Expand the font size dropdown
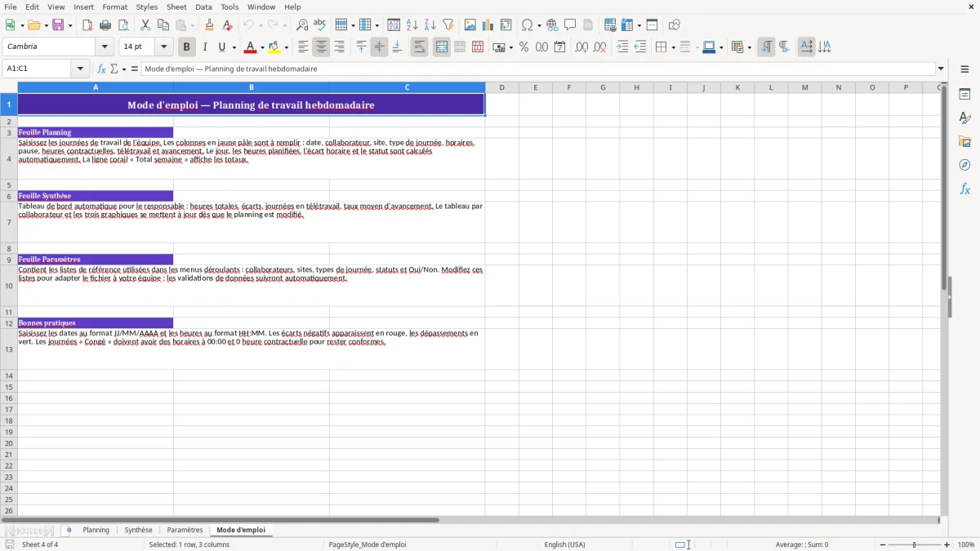This screenshot has width=980, height=551. 163,47
